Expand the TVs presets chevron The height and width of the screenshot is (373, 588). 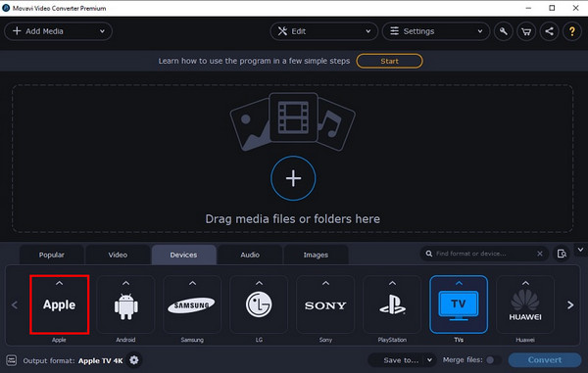click(459, 284)
